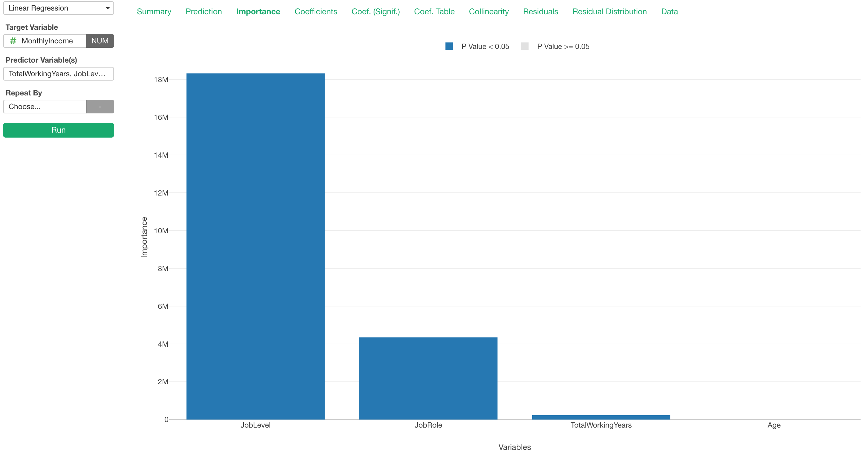Open the Prediction tab
Screen dimensions: 868x453
tap(204, 11)
